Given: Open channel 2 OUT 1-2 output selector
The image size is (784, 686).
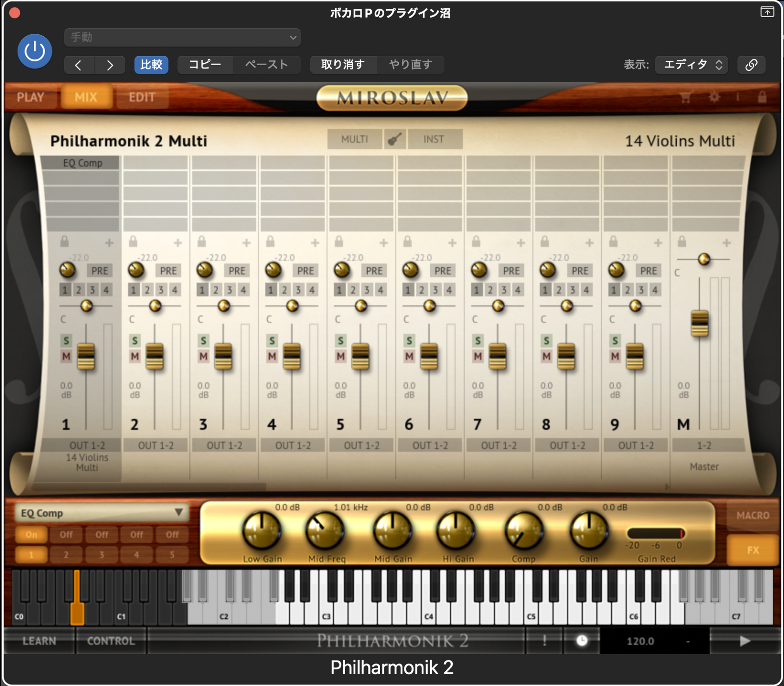Looking at the screenshot, I should click(x=155, y=445).
